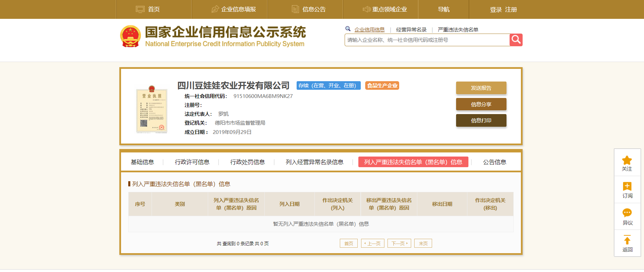Image resolution: width=644 pixels, height=272 pixels.
Task: Click the red search magnifier button
Action: [516, 40]
